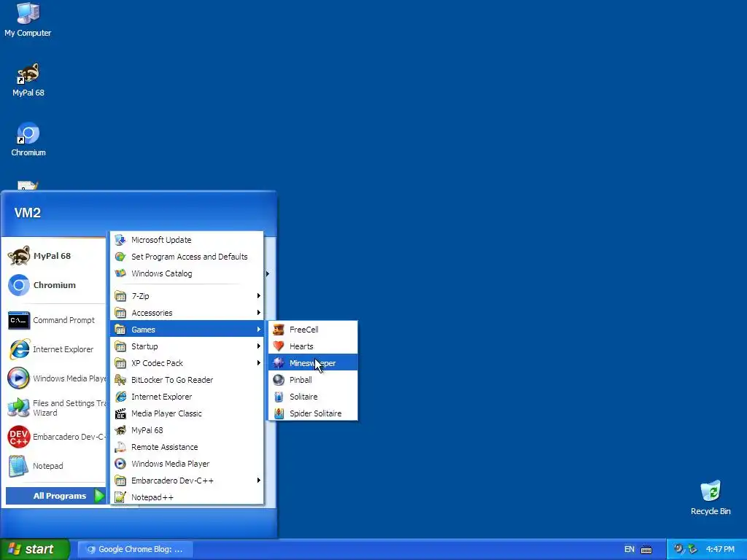Start the Spider Solitaire game
This screenshot has width=747, height=560.
point(312,413)
